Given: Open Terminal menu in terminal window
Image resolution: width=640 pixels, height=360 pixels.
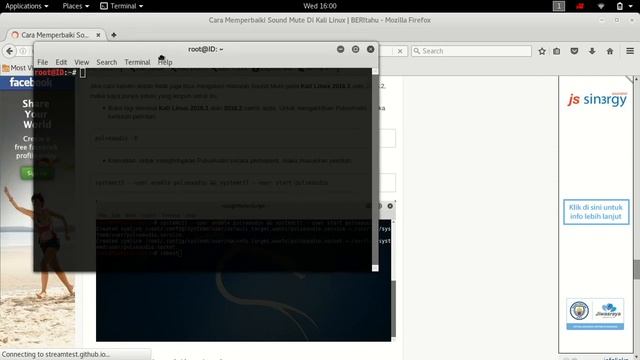Looking at the screenshot, I should tap(137, 62).
